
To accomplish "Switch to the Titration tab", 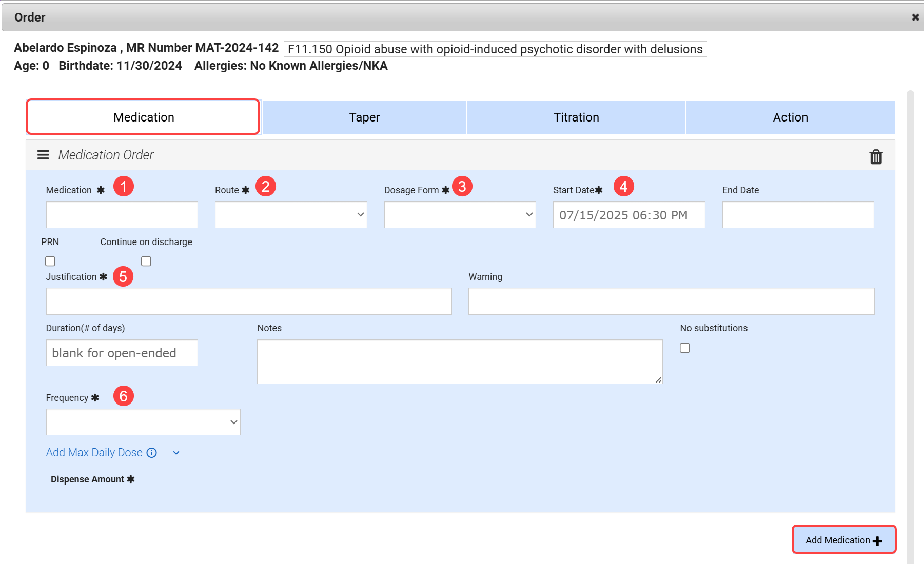I will (x=576, y=117).
